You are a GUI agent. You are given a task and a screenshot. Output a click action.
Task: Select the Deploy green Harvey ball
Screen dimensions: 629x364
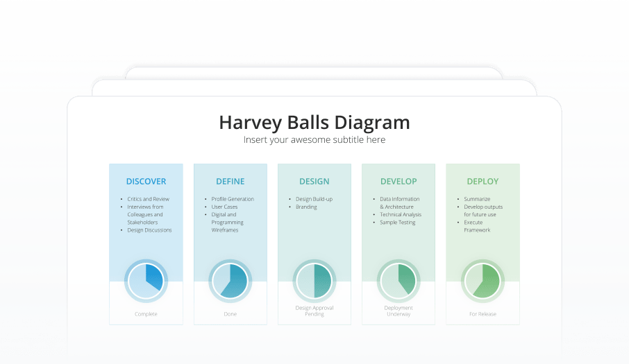[x=483, y=281]
